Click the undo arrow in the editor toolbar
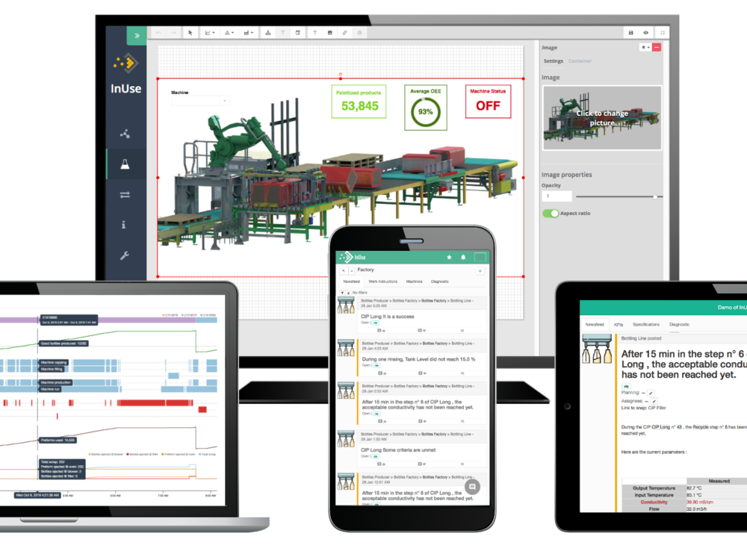 [158, 33]
